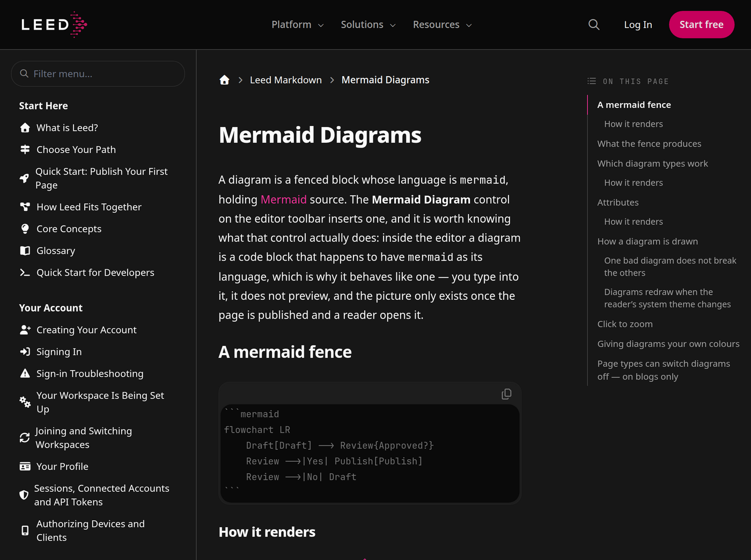
Task: Click the Your Workspace gears icon
Action: pyautogui.click(x=25, y=402)
